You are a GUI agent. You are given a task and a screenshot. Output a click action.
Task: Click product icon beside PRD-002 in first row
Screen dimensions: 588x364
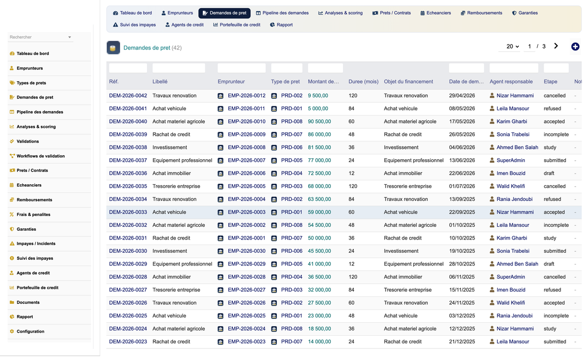pos(274,96)
